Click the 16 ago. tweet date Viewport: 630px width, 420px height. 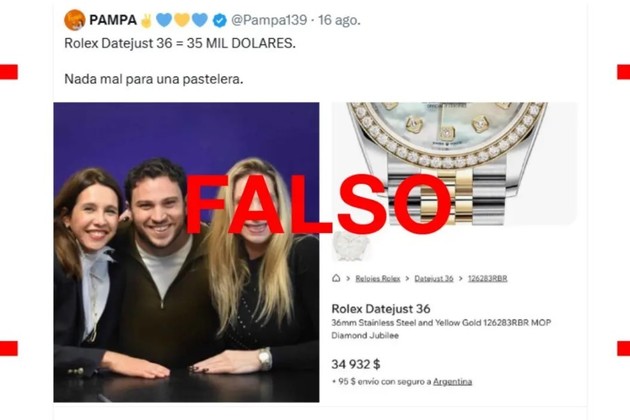click(339, 20)
